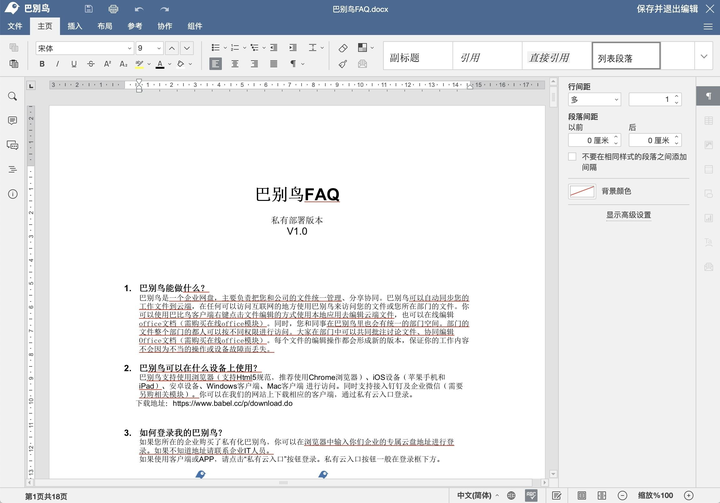Zoom in with the plus icon
The height and width of the screenshot is (503, 720).
tap(688, 495)
